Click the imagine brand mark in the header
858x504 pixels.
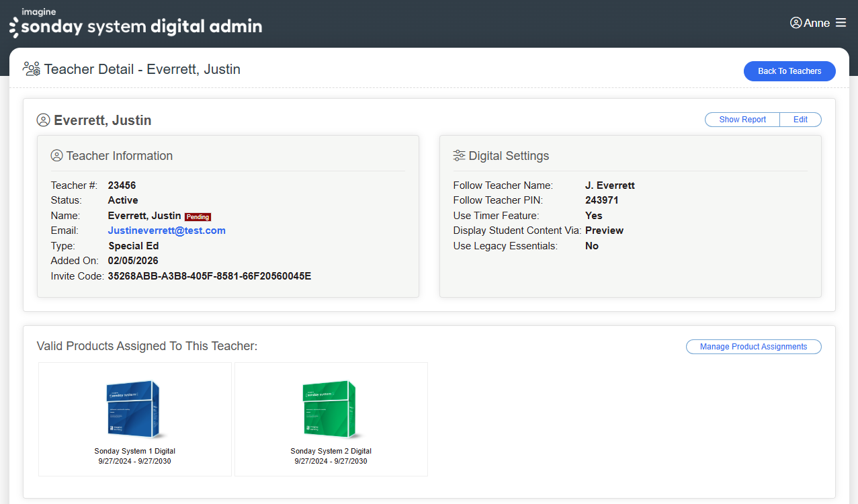pyautogui.click(x=38, y=11)
